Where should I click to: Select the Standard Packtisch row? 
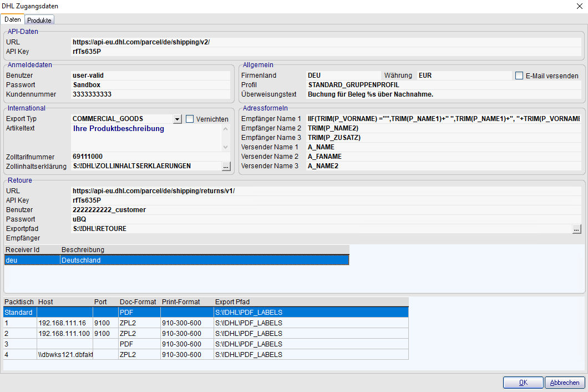tap(205, 313)
